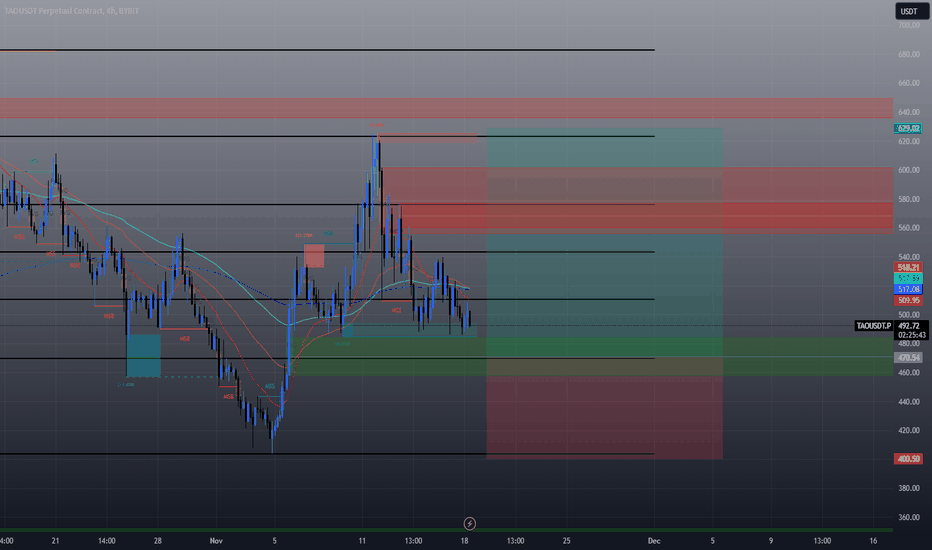Image resolution: width=932 pixels, height=550 pixels.
Task: Click the 580.00 price scale value
Action: click(x=909, y=199)
